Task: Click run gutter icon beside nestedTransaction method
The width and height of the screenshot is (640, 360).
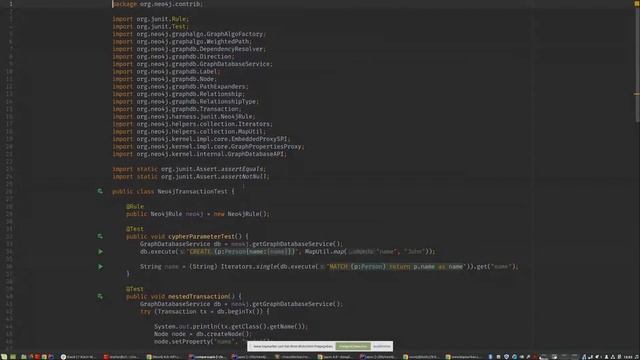Action: point(100,296)
